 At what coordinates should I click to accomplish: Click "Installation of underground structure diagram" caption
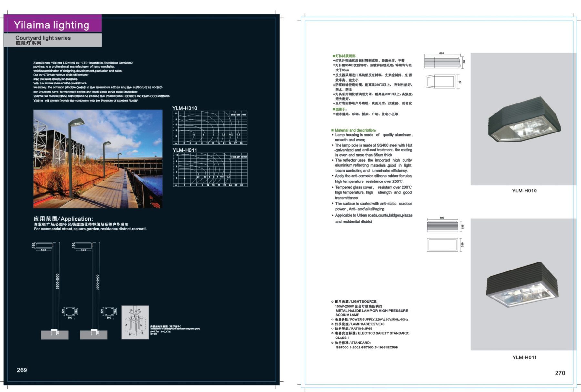coord(175,329)
